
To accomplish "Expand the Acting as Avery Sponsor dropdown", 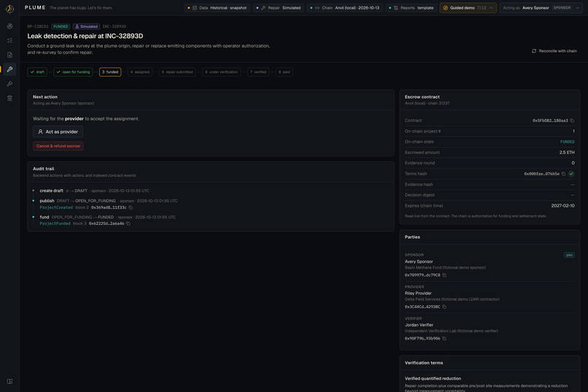I will 542,8.
